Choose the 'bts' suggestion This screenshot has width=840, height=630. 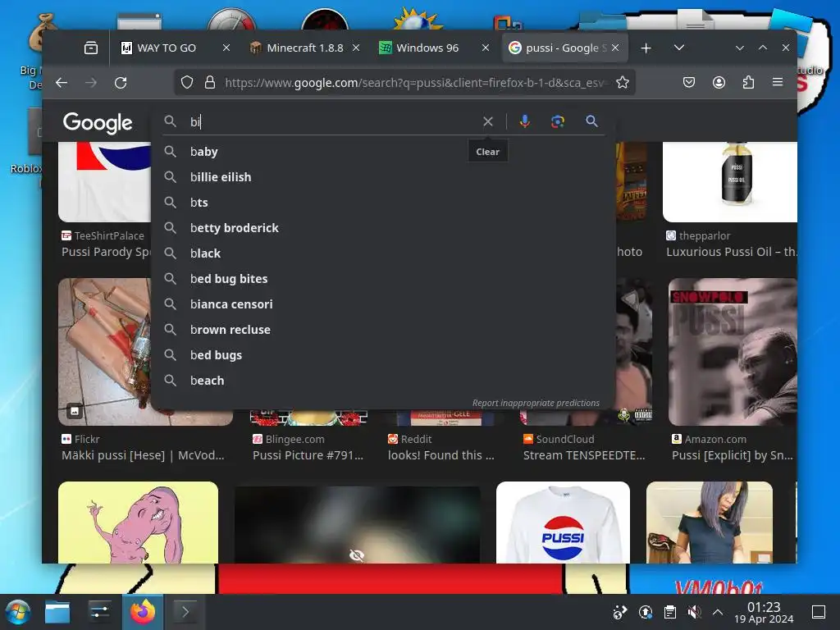(x=382, y=203)
